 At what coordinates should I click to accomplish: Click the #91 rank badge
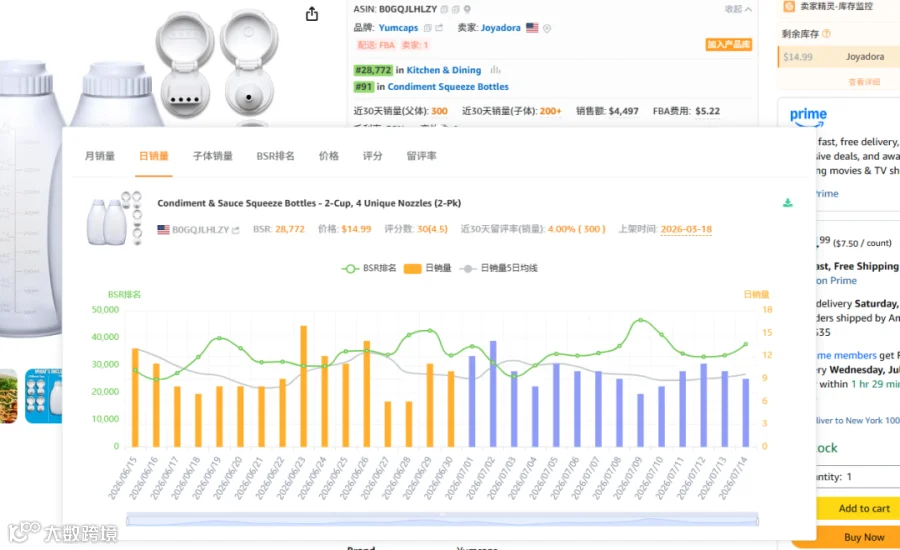(364, 87)
